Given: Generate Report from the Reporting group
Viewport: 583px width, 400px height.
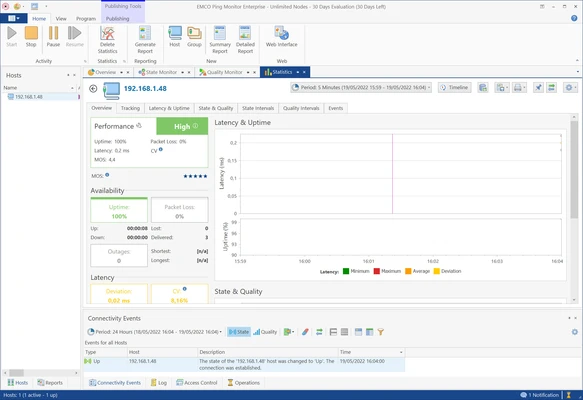Looking at the screenshot, I should 145,40.
